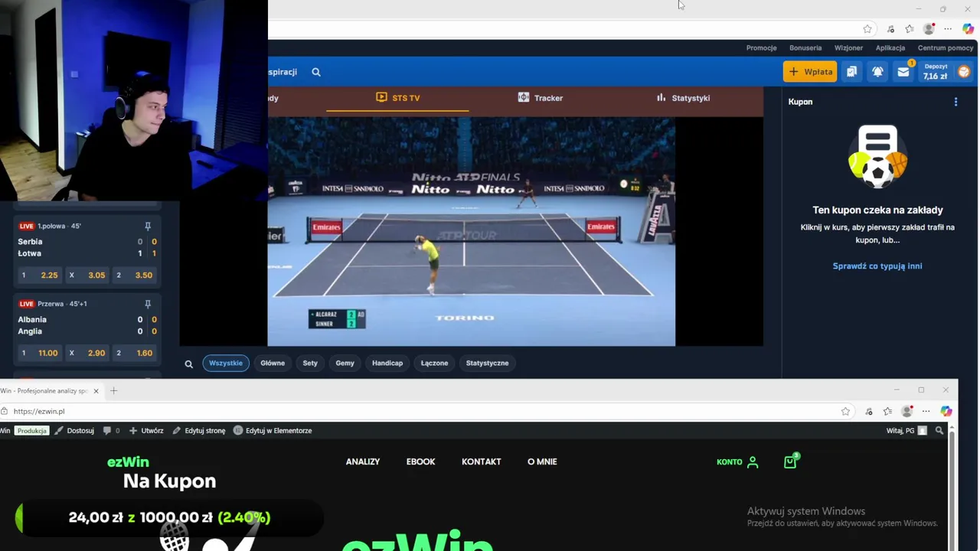Select odds 1.60 for Anglia win

(134, 353)
